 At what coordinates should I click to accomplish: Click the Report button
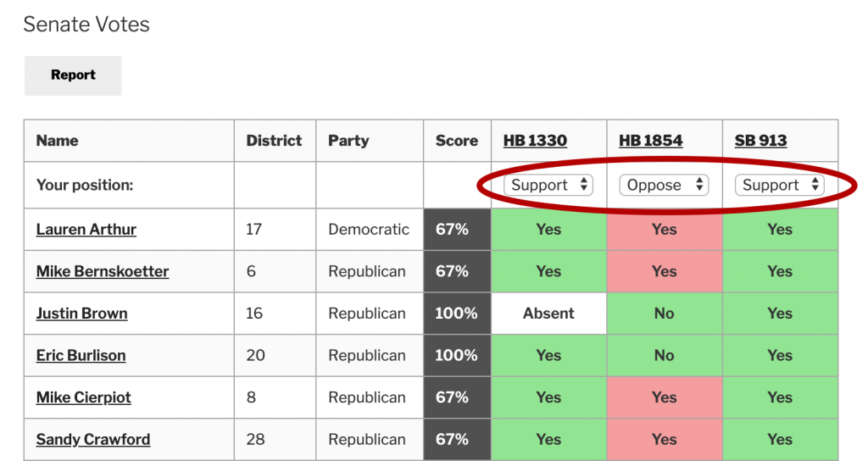(73, 75)
